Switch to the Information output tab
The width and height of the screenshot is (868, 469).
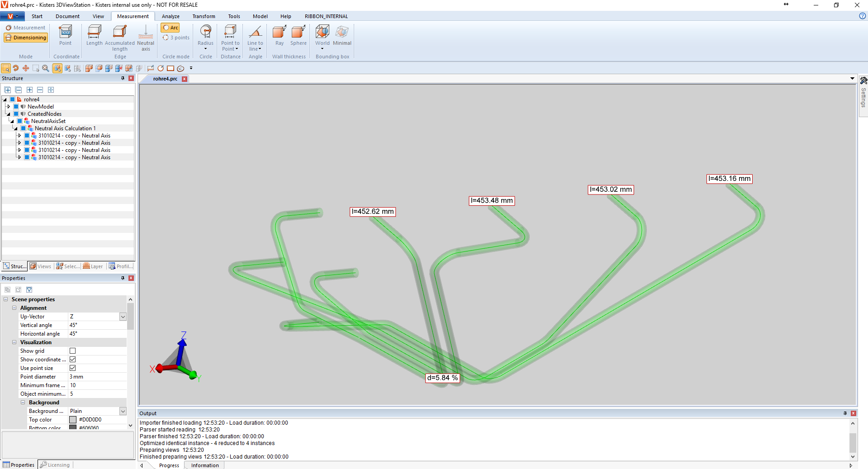pyautogui.click(x=205, y=465)
